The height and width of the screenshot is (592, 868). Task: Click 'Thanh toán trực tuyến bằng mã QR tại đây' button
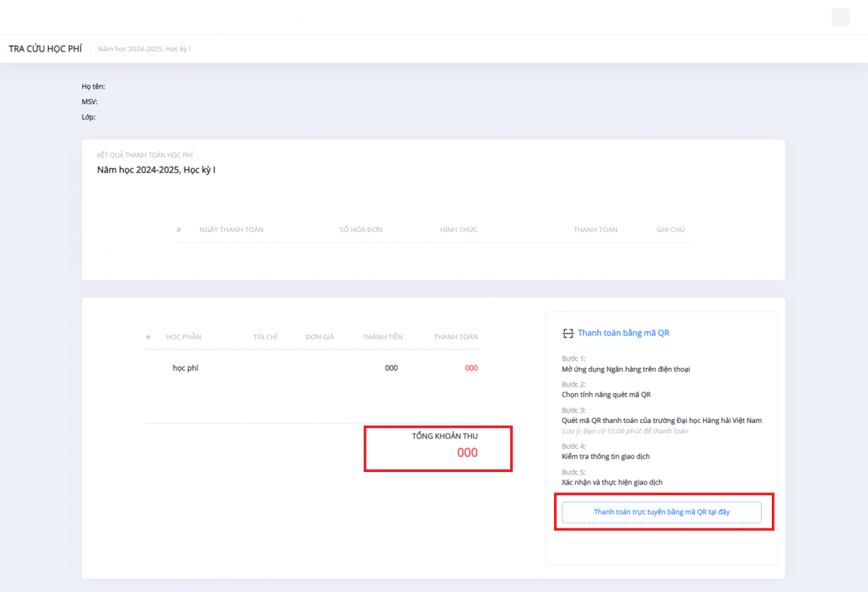click(661, 512)
